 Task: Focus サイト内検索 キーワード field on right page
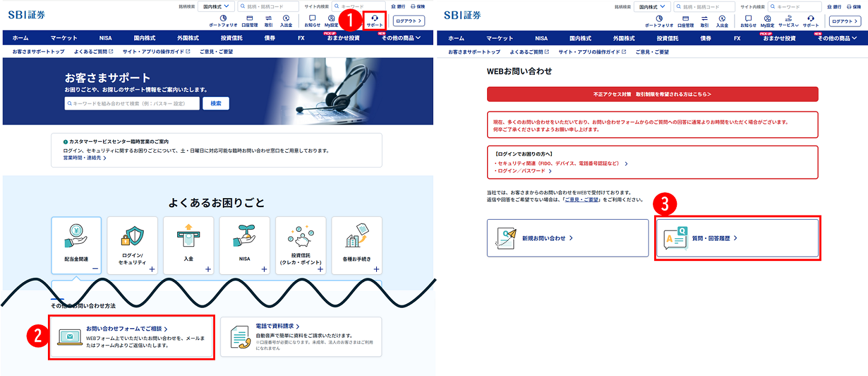794,7
